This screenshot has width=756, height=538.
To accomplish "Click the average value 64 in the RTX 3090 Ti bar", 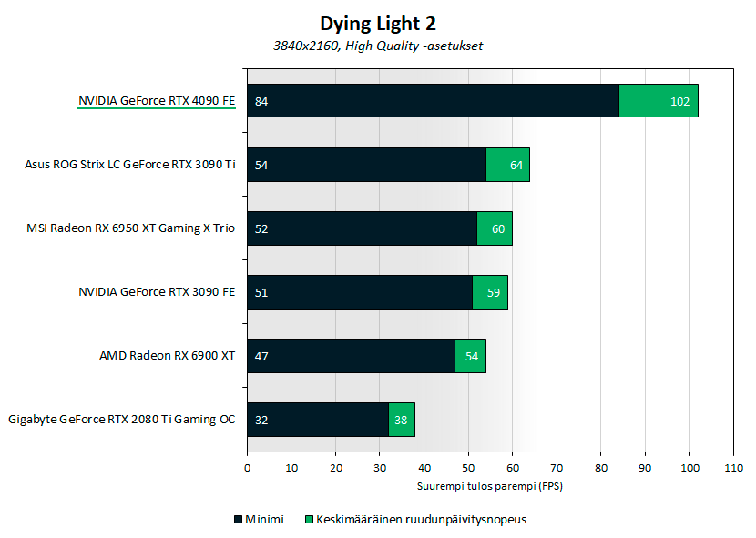I will click(x=516, y=166).
